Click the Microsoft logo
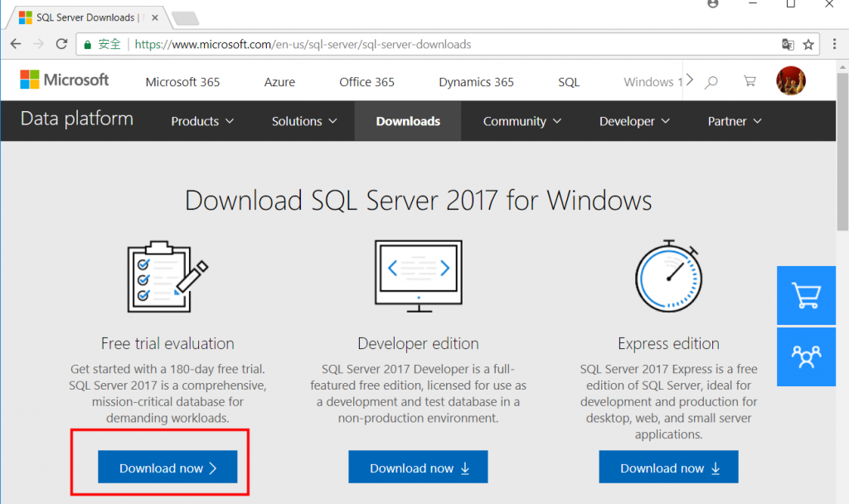This screenshot has height=504, width=849. [x=65, y=80]
